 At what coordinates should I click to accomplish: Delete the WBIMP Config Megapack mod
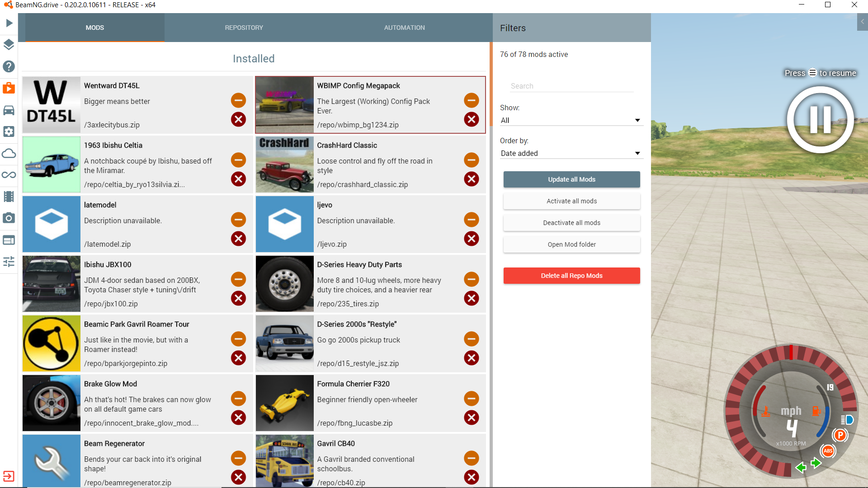point(472,119)
